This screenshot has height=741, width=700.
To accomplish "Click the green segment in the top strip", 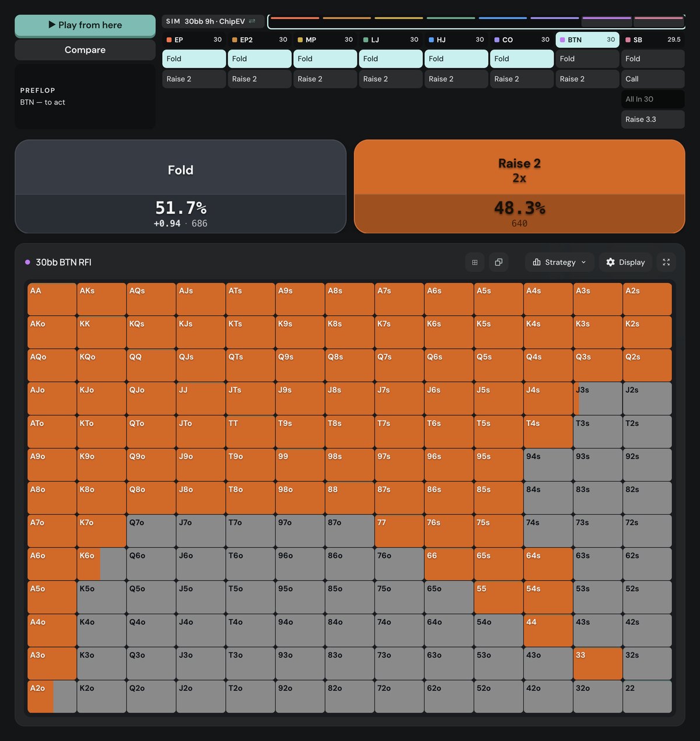I will pos(450,18).
